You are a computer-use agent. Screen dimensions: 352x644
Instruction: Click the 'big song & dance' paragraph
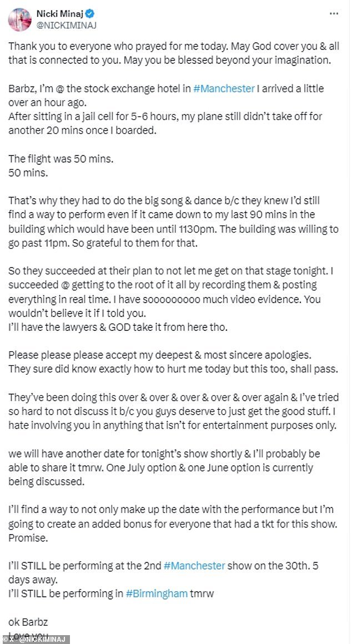[173, 220]
